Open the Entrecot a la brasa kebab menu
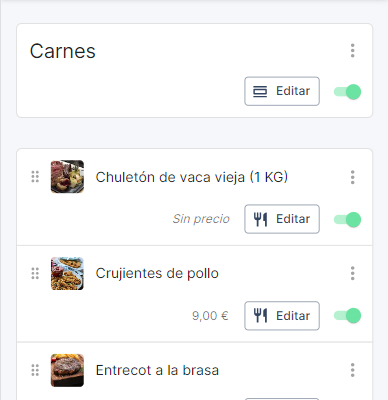The image size is (388, 400). point(352,370)
